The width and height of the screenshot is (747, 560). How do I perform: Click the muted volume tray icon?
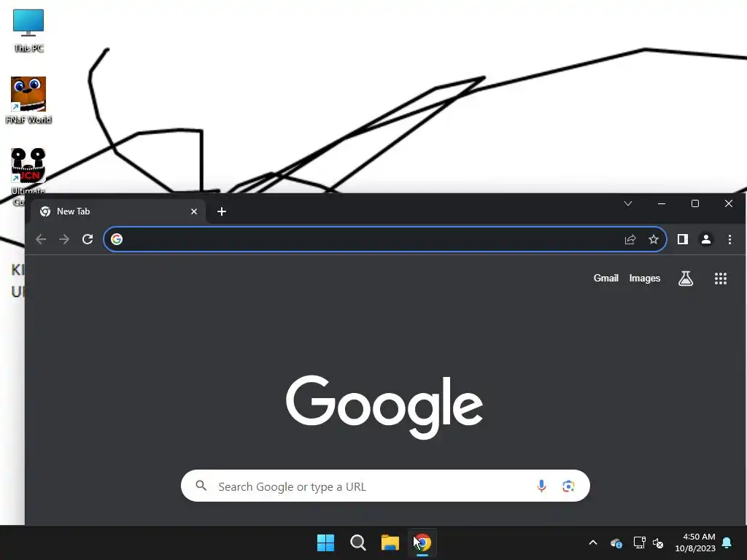pos(658,542)
